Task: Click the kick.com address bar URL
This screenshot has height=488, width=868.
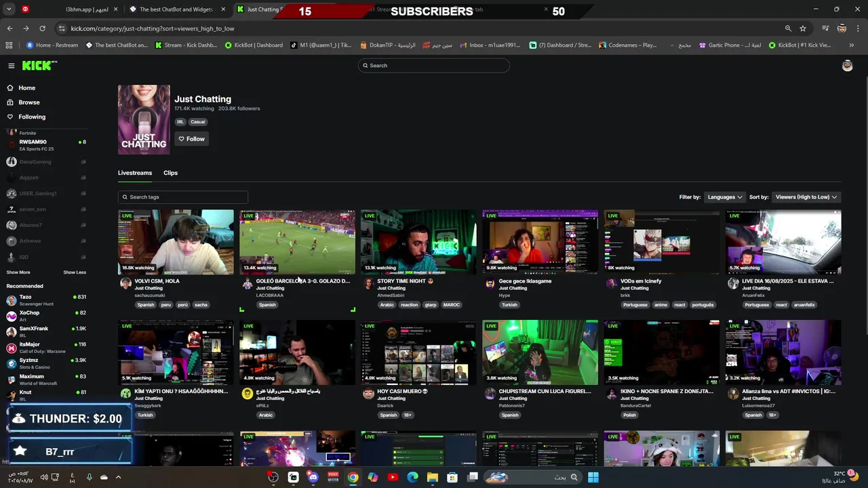Action: 153,28
